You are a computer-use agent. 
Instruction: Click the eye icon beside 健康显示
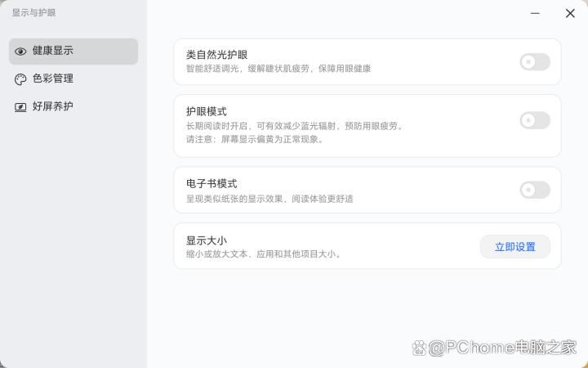(x=20, y=52)
